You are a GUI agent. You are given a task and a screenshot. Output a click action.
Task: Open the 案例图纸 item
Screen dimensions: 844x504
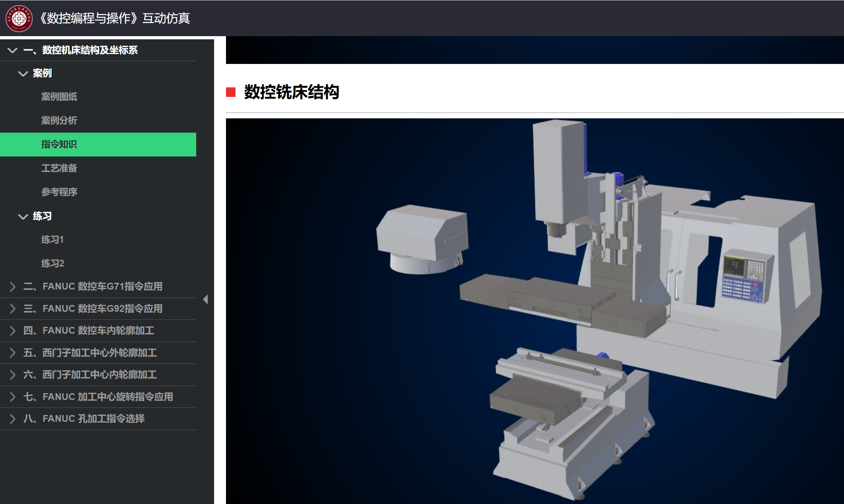59,97
